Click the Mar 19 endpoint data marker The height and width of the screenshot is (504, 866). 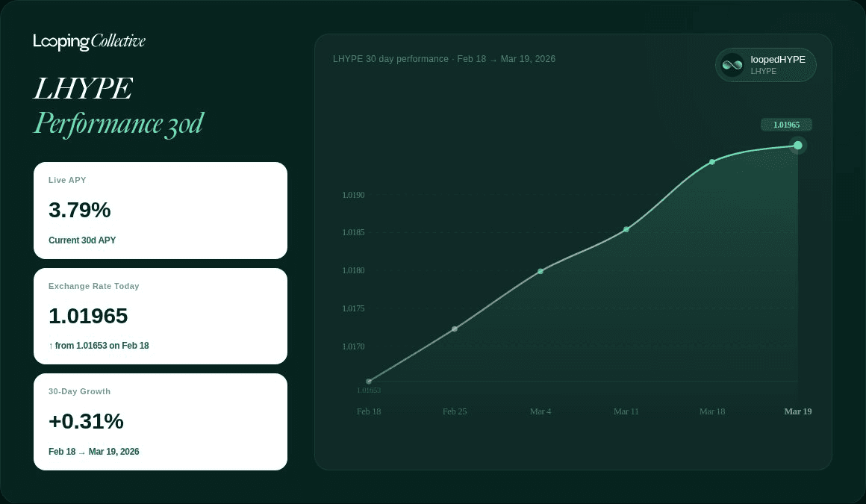[x=797, y=145]
